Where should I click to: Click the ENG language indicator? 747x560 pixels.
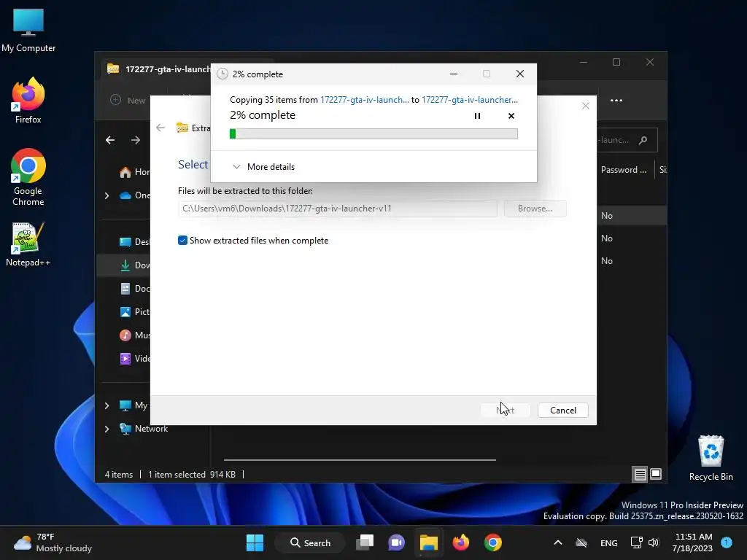(x=609, y=542)
